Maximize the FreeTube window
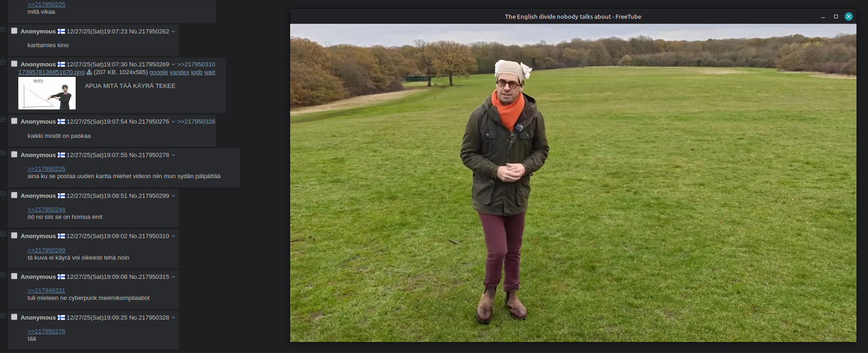 coord(836,16)
